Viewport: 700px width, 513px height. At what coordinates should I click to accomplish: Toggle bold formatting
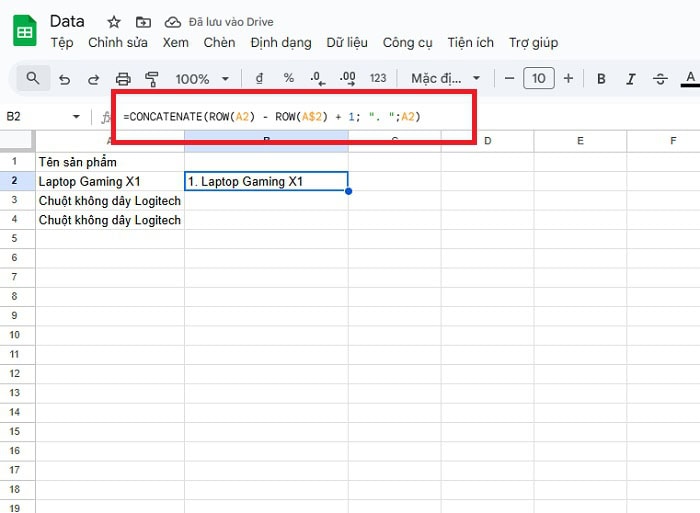coord(601,79)
